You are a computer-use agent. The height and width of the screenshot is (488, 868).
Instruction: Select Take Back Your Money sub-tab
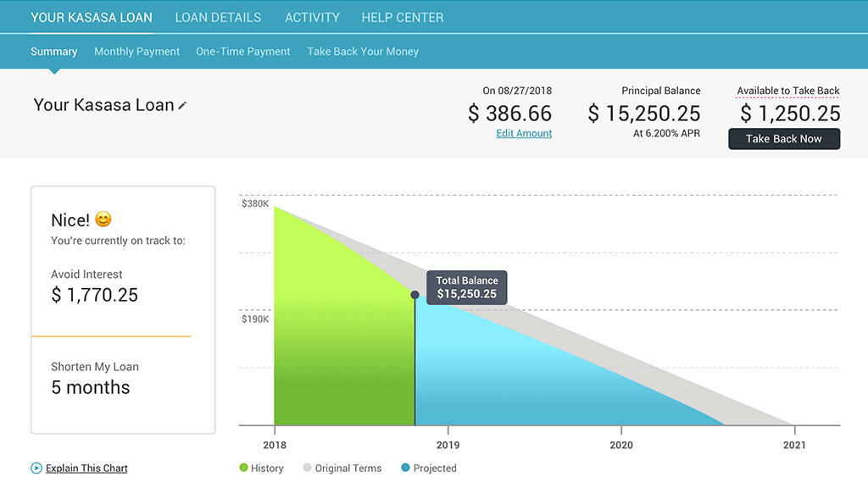point(363,52)
